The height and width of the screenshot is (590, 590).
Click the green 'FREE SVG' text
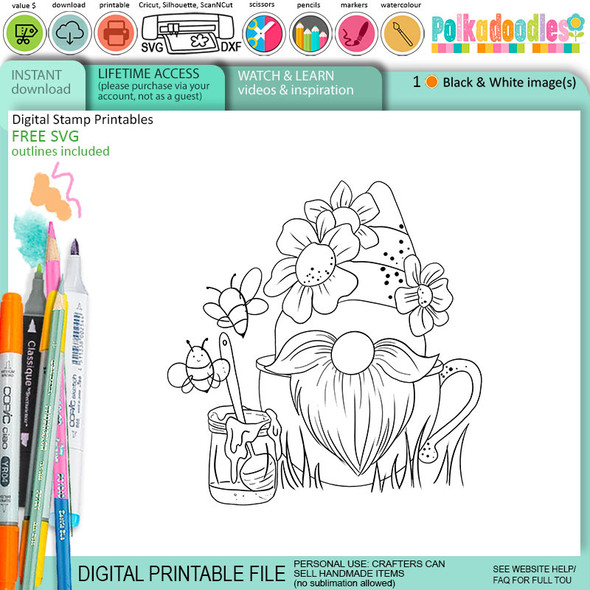(45, 136)
